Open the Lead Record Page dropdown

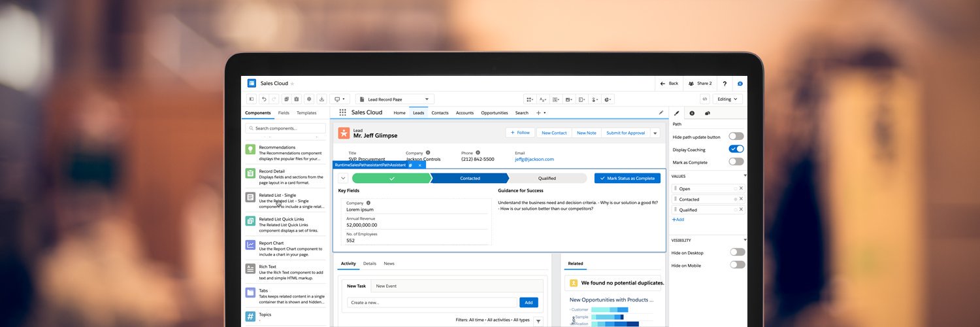[x=395, y=99]
